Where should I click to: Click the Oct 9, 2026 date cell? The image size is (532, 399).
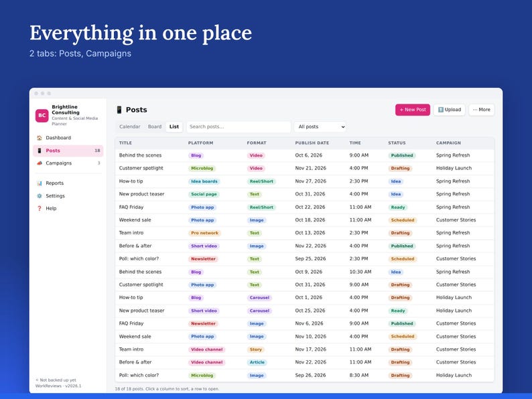click(x=308, y=272)
